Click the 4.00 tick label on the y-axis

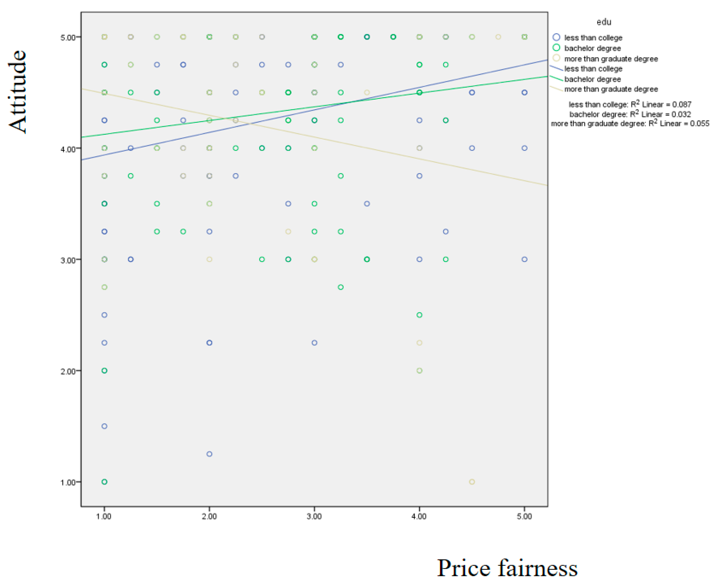(68, 149)
